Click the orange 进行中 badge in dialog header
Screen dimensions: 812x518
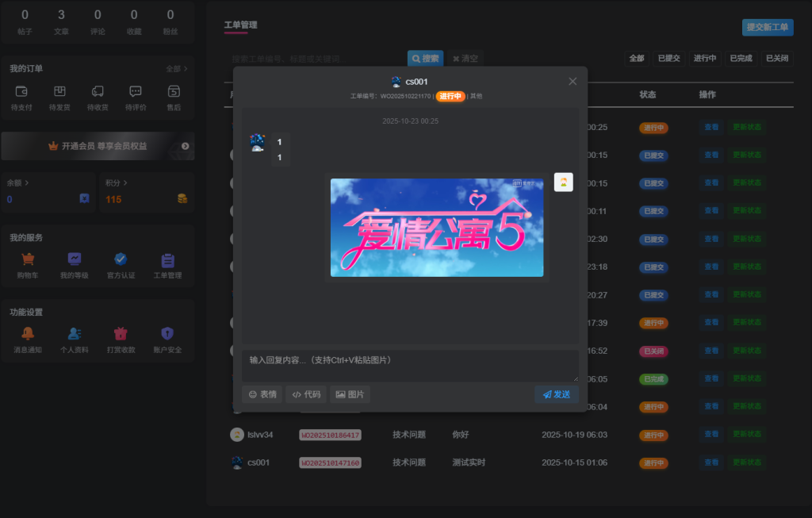click(450, 96)
